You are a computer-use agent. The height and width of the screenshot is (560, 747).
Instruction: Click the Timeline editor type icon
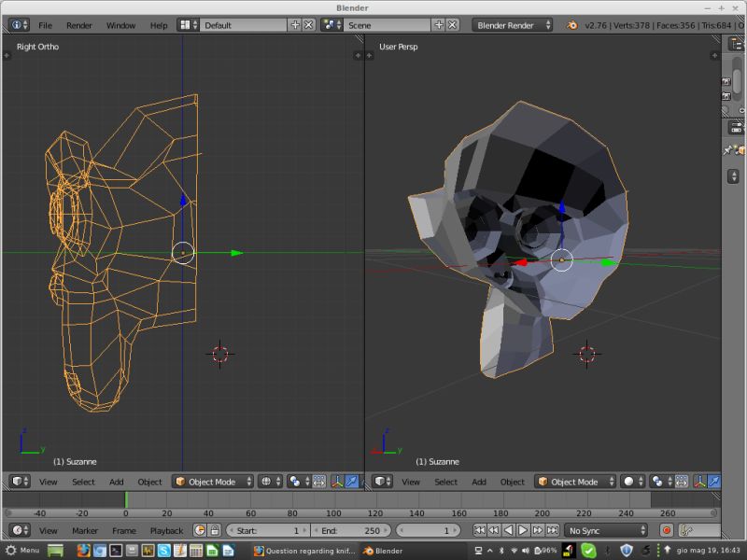click(x=17, y=530)
